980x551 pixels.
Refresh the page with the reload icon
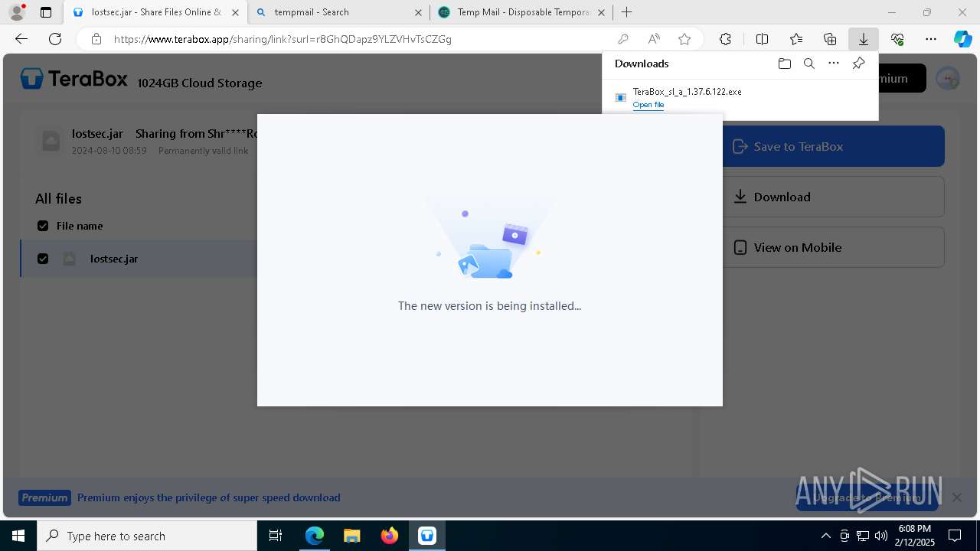55,39
